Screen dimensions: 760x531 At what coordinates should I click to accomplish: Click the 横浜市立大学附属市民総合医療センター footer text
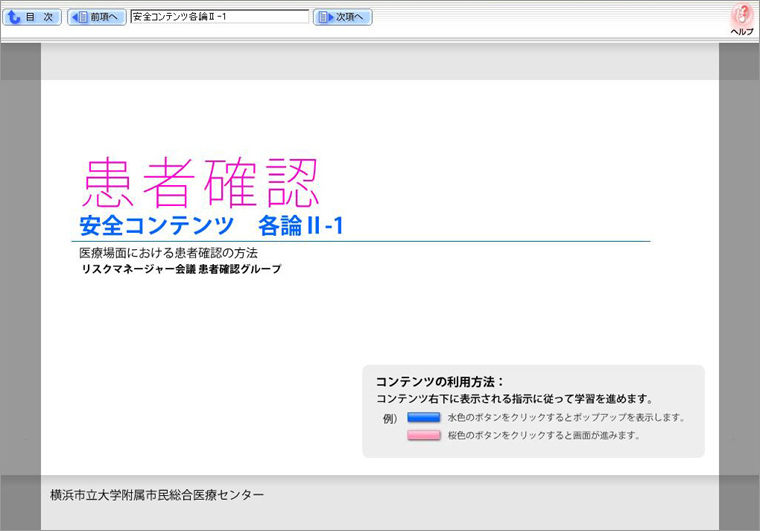(x=157, y=495)
